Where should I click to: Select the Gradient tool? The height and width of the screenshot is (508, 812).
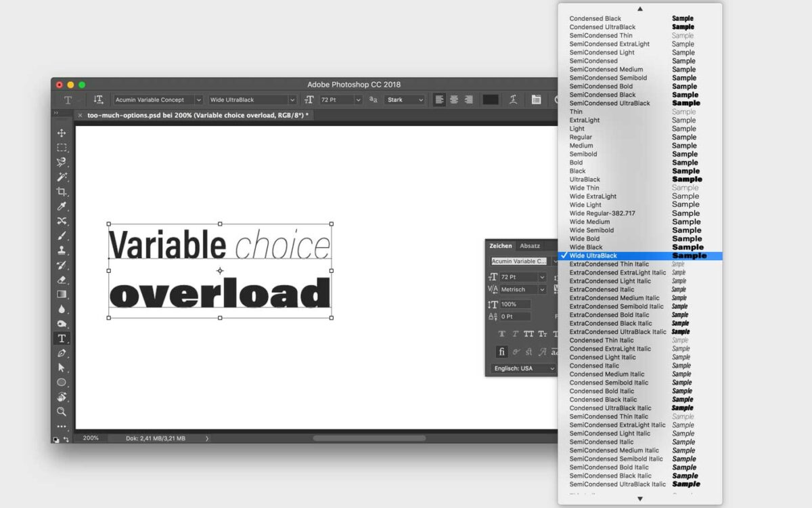pyautogui.click(x=62, y=293)
